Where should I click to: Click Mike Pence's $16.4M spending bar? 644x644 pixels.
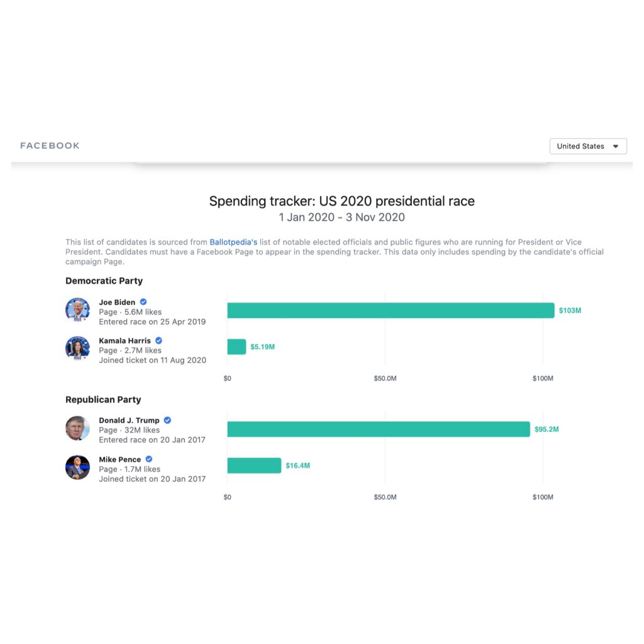[254, 466]
